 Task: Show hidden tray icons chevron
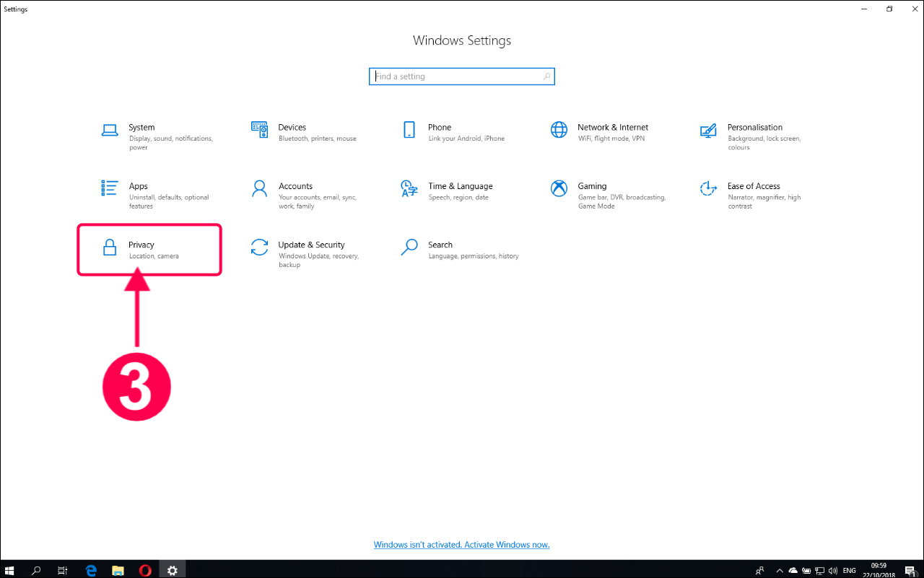[x=780, y=570]
